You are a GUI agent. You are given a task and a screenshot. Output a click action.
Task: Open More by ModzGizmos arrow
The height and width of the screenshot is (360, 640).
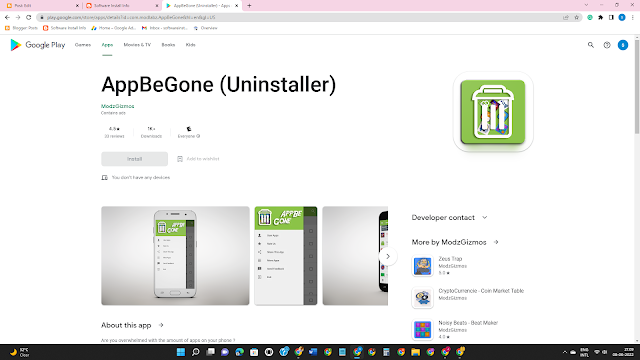coord(496,242)
